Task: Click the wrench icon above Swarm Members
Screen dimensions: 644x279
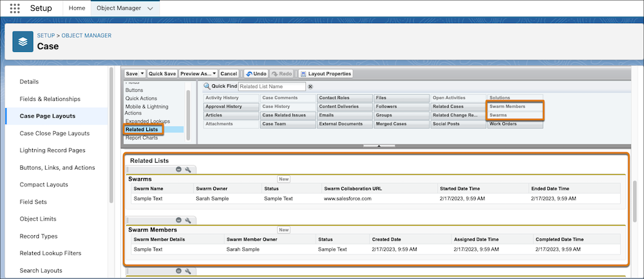Action: 188,220
